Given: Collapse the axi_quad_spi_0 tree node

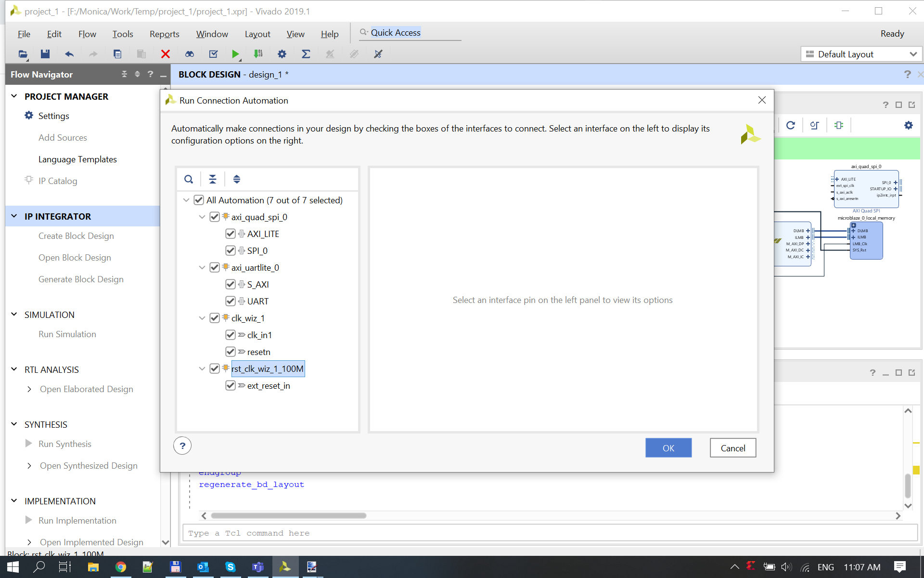Looking at the screenshot, I should [x=202, y=217].
